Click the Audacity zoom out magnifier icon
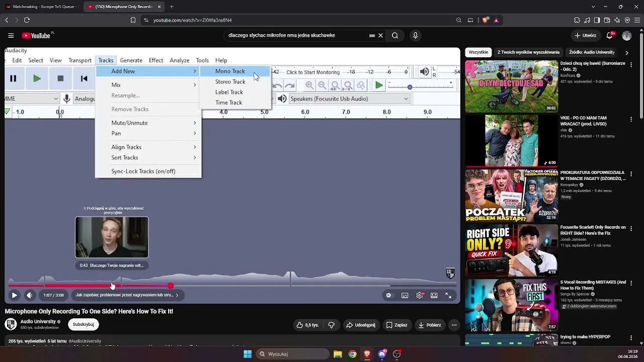 [323, 85]
